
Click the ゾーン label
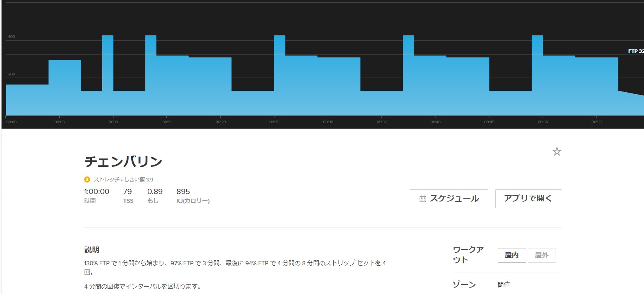point(464,284)
